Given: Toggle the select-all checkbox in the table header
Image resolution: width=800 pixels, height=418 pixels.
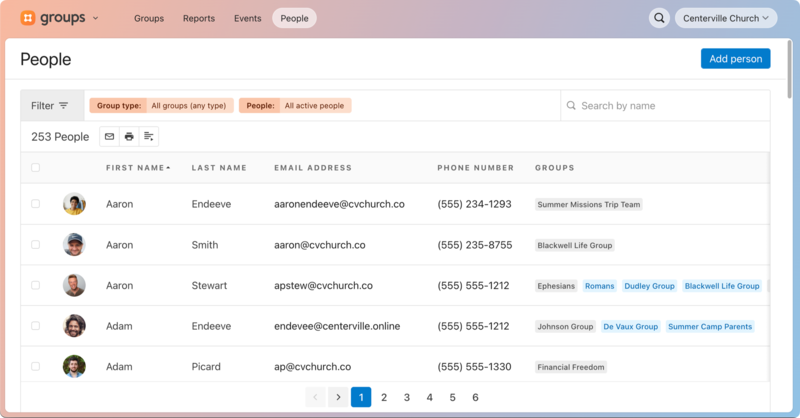Looking at the screenshot, I should pyautogui.click(x=36, y=168).
